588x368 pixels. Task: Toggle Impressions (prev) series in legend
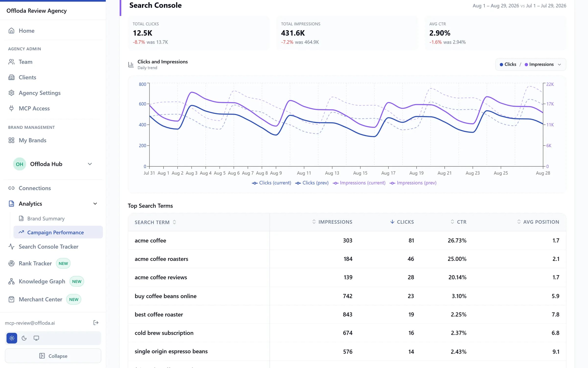413,183
